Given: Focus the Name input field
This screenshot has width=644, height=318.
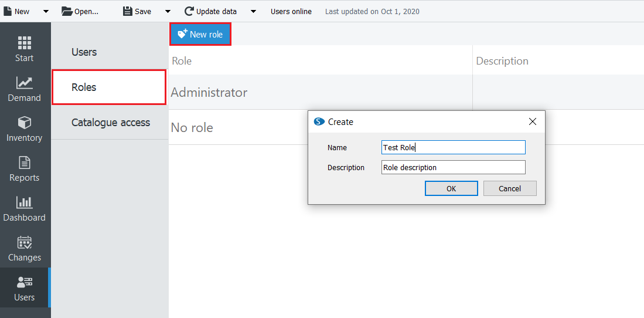Looking at the screenshot, I should click(x=453, y=147).
